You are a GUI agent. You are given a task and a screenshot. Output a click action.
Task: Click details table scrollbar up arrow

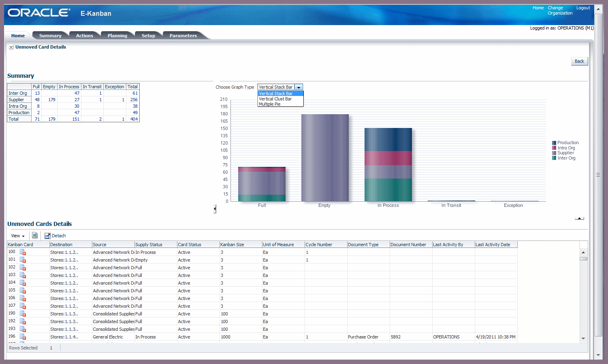point(583,252)
